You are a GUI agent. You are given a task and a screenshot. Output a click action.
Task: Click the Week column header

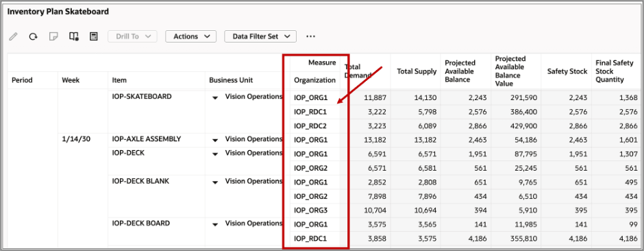click(71, 80)
